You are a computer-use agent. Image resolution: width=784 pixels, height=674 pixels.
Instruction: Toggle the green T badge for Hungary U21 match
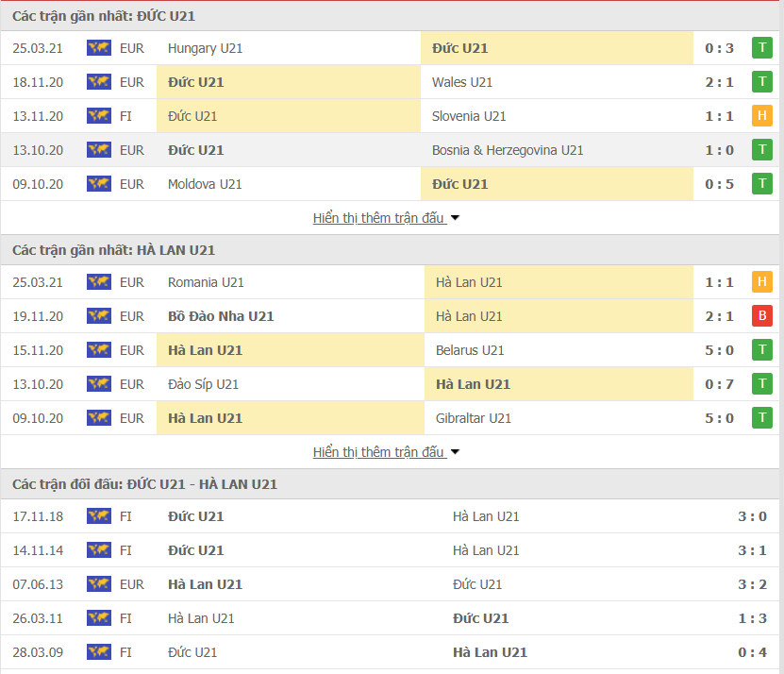(762, 48)
